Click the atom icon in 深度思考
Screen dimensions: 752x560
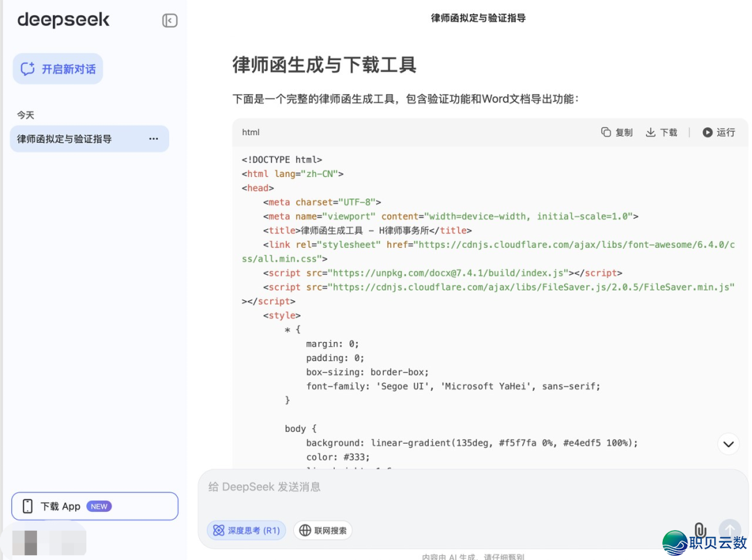(218, 530)
